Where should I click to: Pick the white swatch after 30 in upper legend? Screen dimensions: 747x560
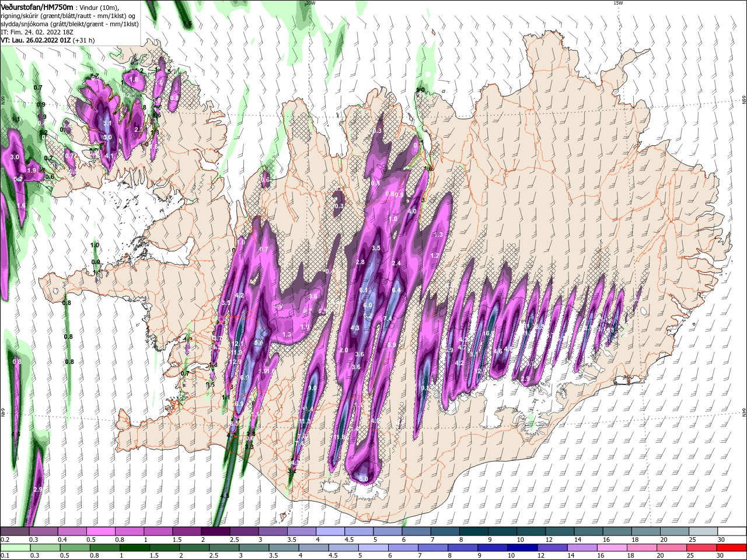click(x=731, y=531)
